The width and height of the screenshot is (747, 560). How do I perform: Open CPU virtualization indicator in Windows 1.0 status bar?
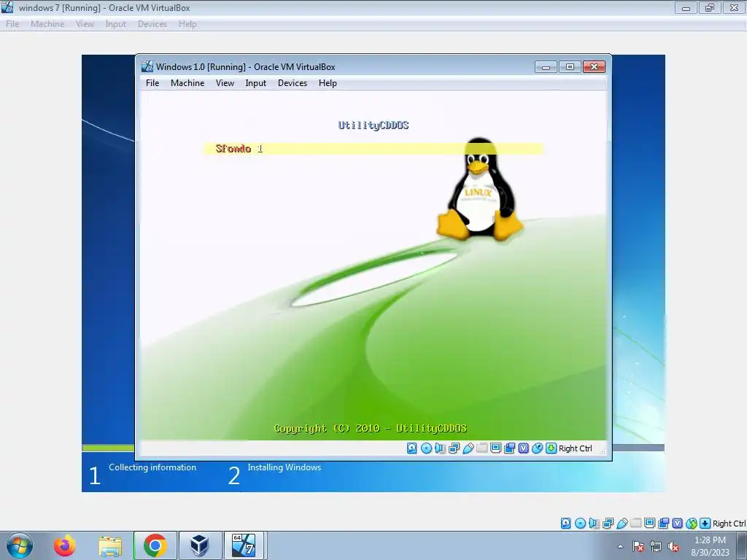tap(523, 448)
